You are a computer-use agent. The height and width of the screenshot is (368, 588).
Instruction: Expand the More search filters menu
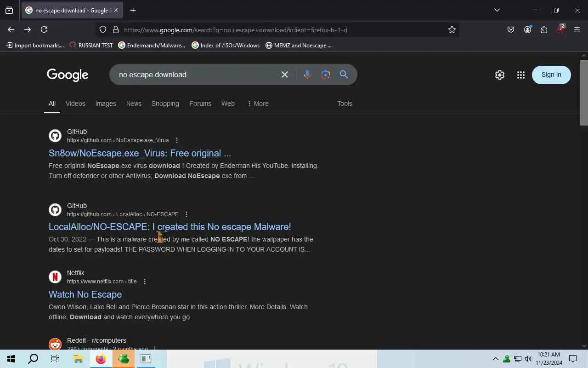click(x=258, y=103)
